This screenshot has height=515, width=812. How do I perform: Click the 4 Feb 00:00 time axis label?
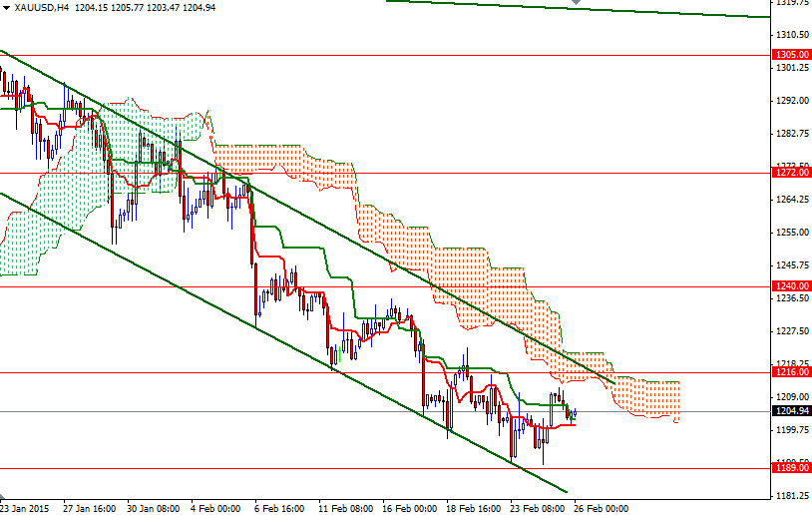click(215, 507)
